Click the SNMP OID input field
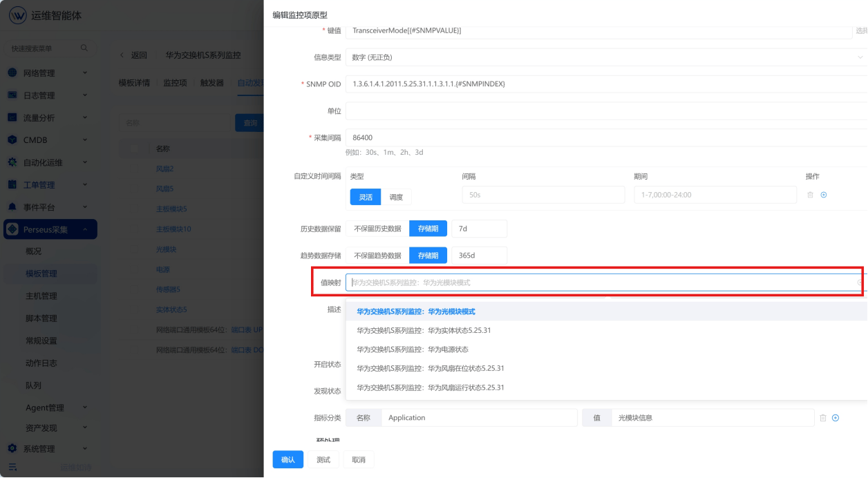 tap(606, 84)
